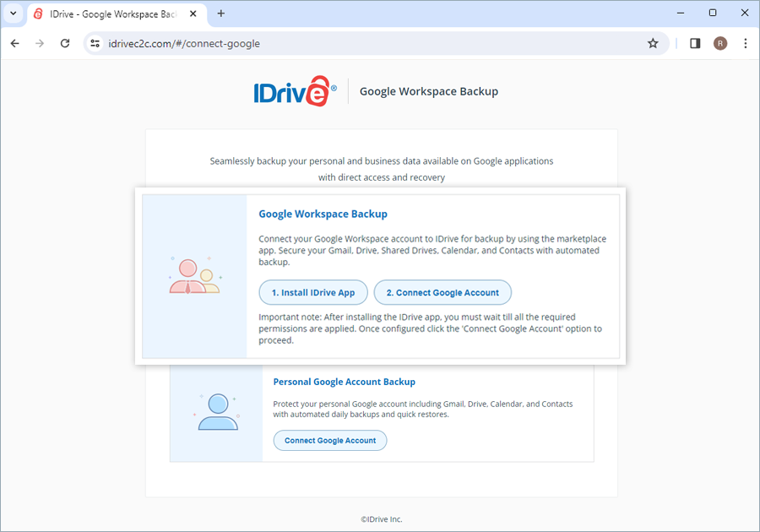Viewport: 760px width, 532px height.
Task: Bookmark this page with the star icon
Action: (653, 44)
